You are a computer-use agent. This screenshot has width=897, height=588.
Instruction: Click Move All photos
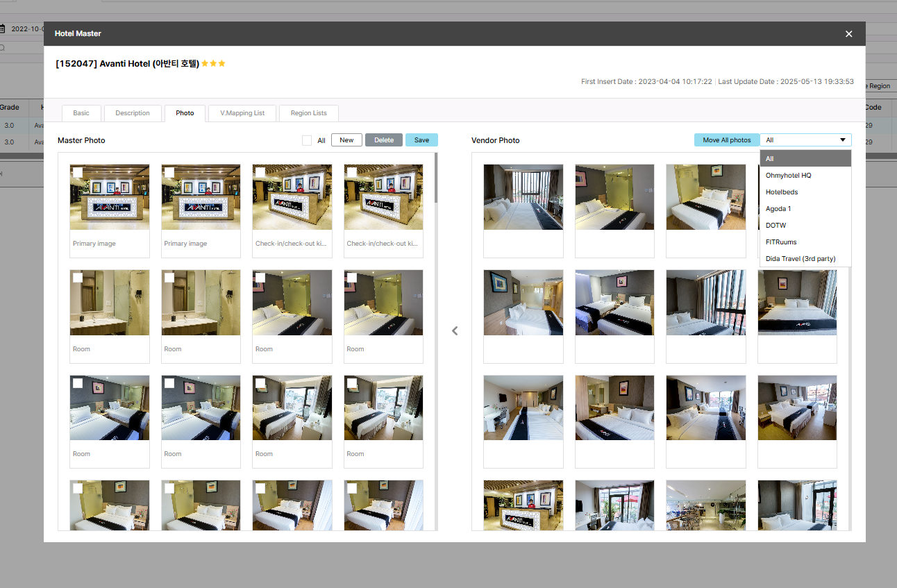[727, 140]
